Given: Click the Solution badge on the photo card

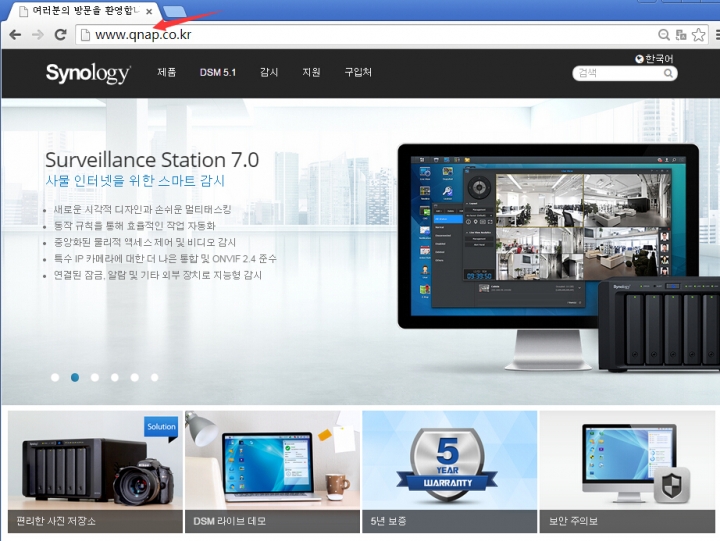Looking at the screenshot, I should pyautogui.click(x=161, y=427).
